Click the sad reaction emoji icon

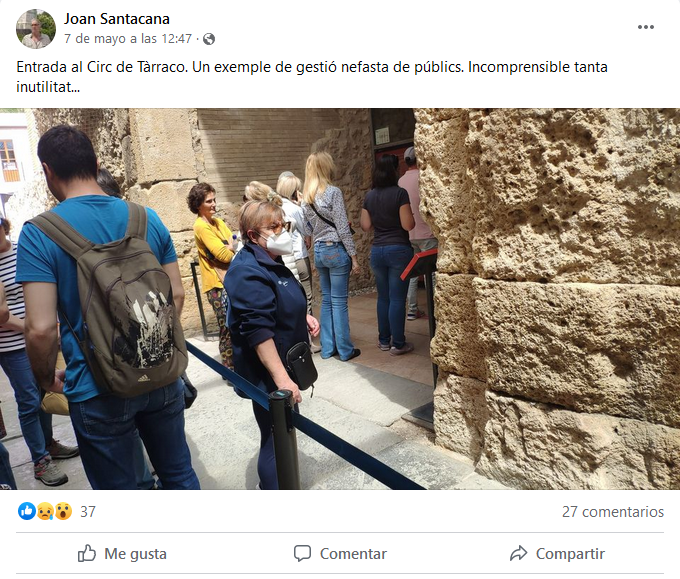pos(45,511)
